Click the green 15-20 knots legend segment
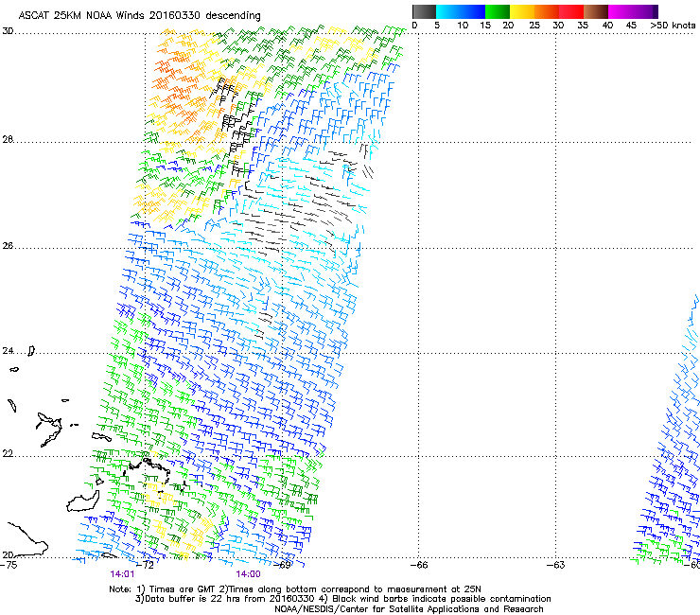This screenshot has height=615, width=700. pyautogui.click(x=498, y=11)
